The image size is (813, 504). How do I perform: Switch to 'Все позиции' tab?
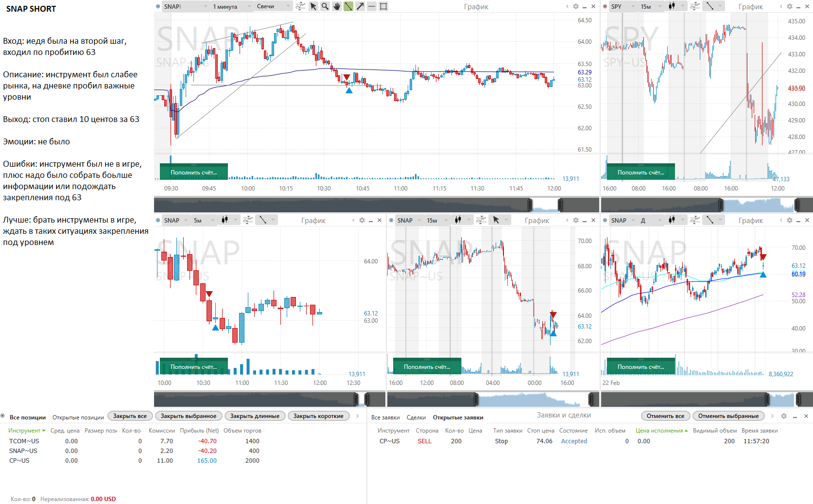point(28,417)
